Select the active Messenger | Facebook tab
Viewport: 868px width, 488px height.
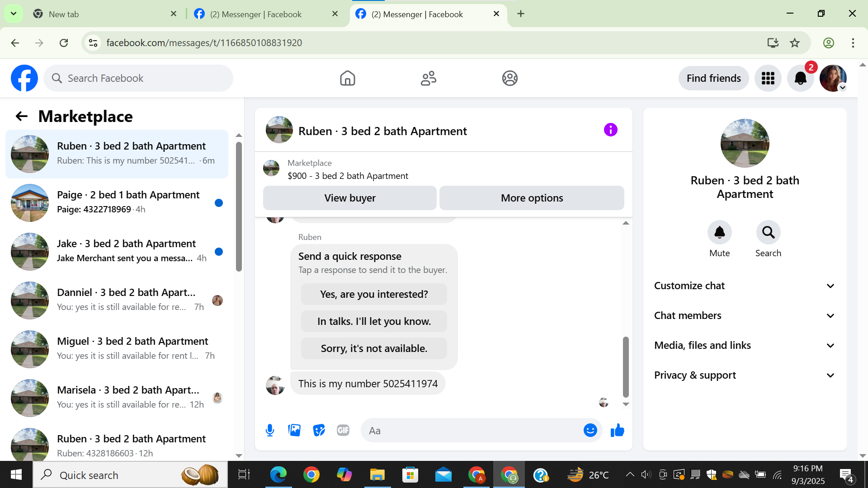point(427,14)
